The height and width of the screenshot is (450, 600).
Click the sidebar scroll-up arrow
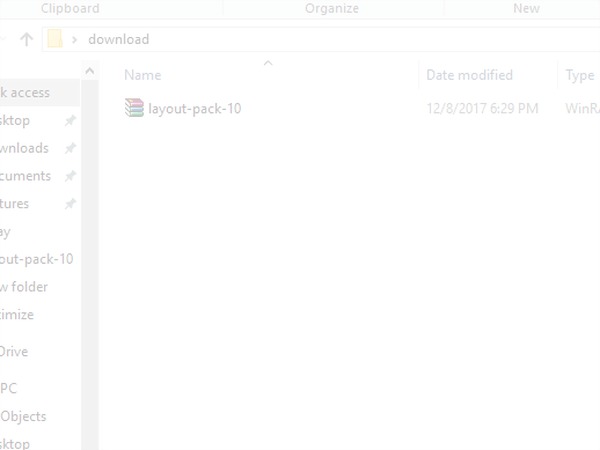pyautogui.click(x=90, y=71)
